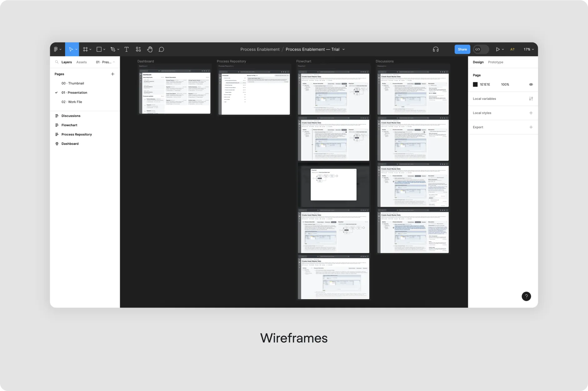This screenshot has height=391, width=588.
Task: Select the Frame tool
Action: [86, 49]
